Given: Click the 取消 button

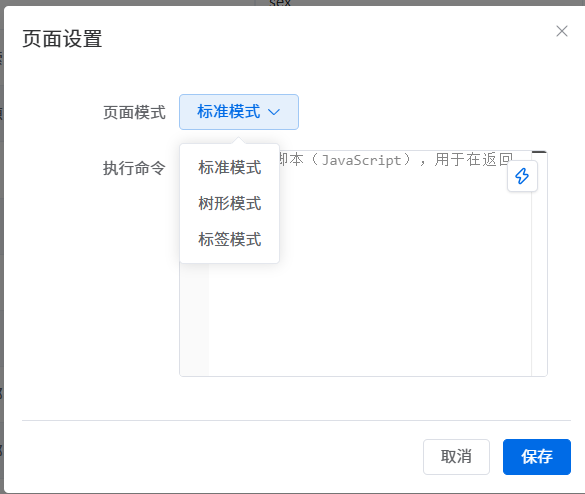Looking at the screenshot, I should pos(456,457).
